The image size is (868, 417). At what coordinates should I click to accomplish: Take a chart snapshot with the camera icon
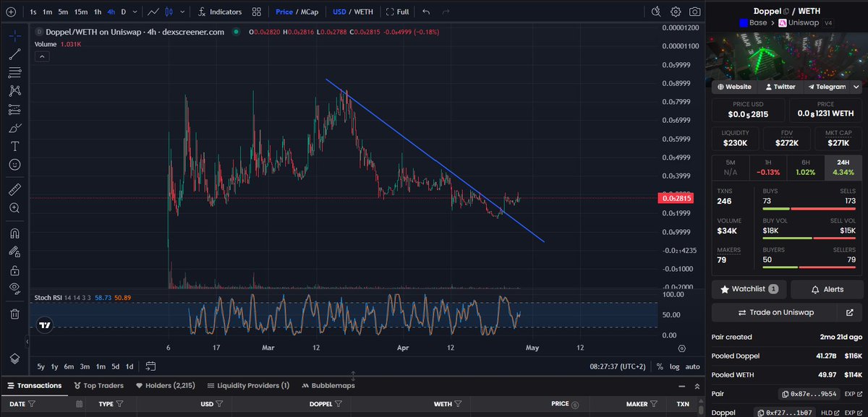point(696,12)
